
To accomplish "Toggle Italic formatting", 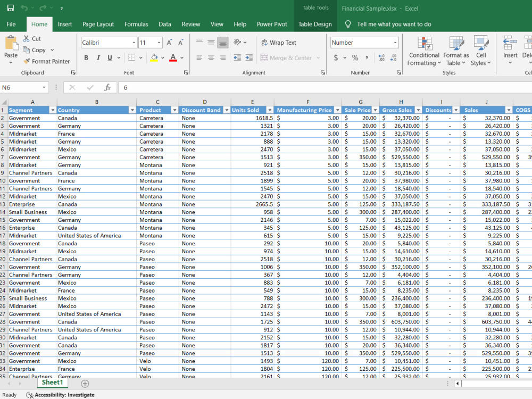I will (x=98, y=57).
